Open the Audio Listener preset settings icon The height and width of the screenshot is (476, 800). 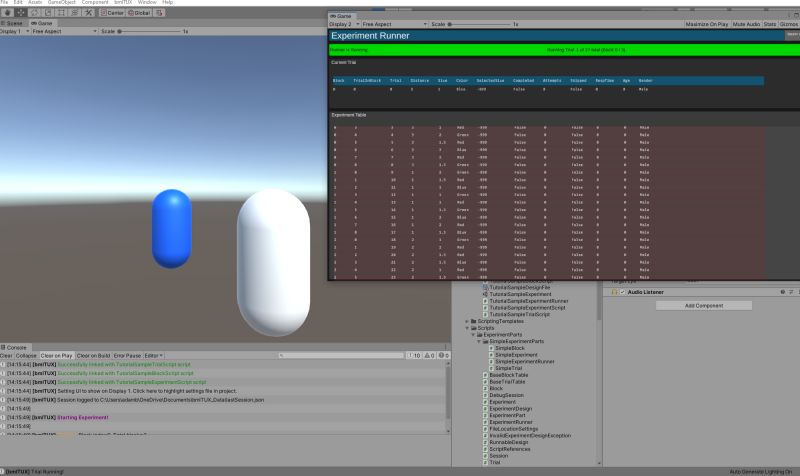point(791,292)
